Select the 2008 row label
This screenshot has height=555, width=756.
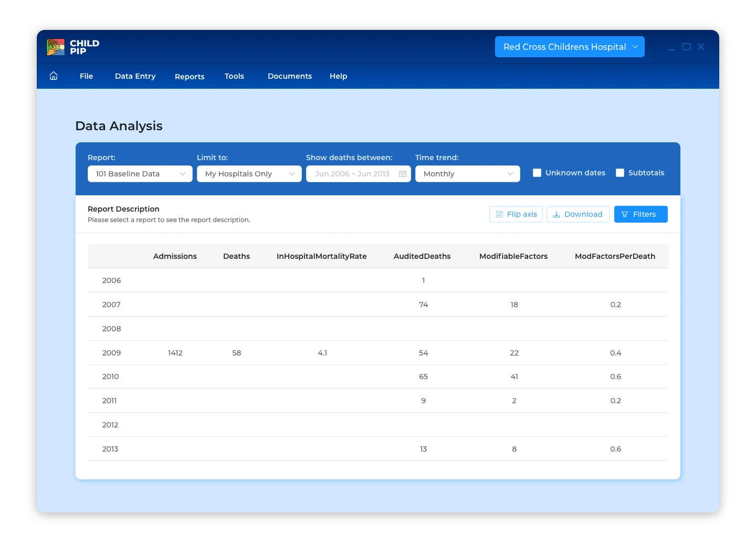(x=111, y=329)
